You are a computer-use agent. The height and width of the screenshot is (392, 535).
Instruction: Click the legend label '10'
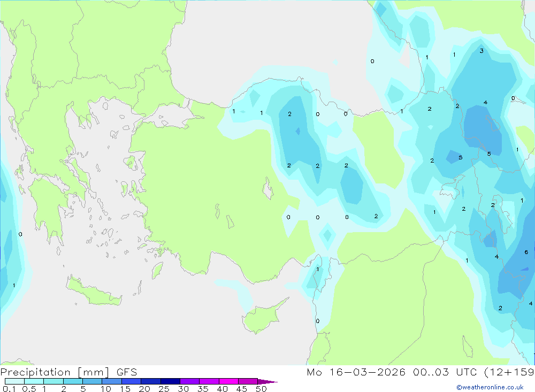click(x=105, y=389)
